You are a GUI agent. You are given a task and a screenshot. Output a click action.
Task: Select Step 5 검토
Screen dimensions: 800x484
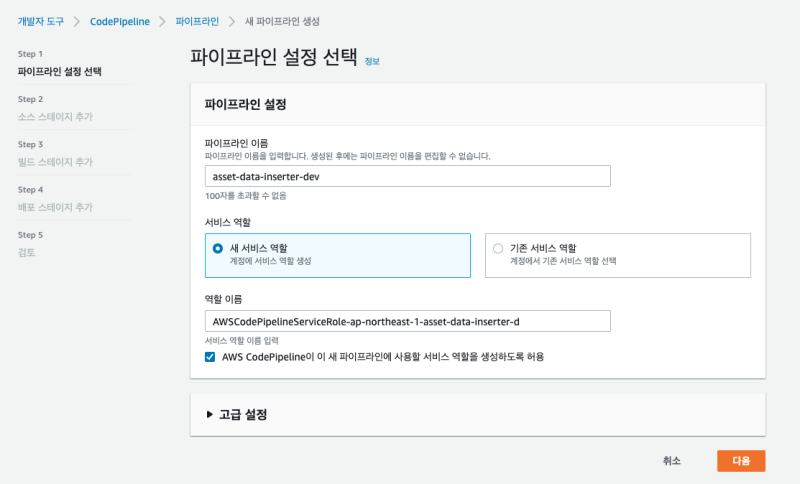click(x=27, y=252)
